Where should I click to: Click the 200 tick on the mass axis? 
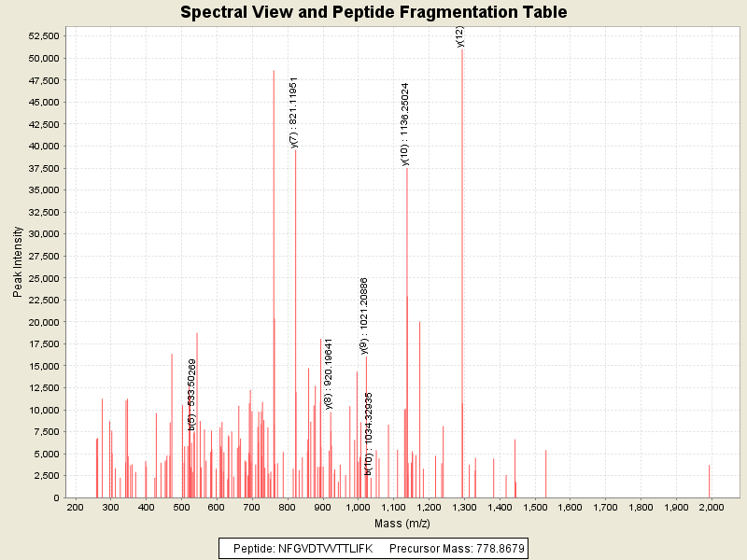point(76,509)
